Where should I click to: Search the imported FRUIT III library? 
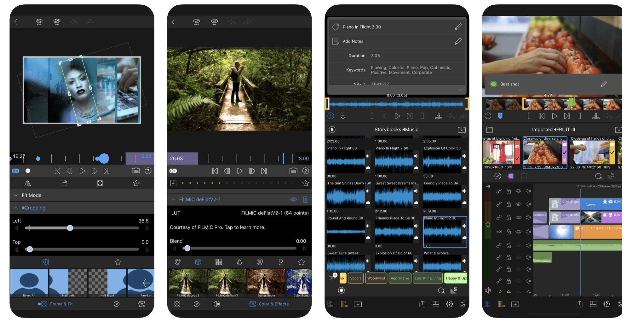point(599,176)
